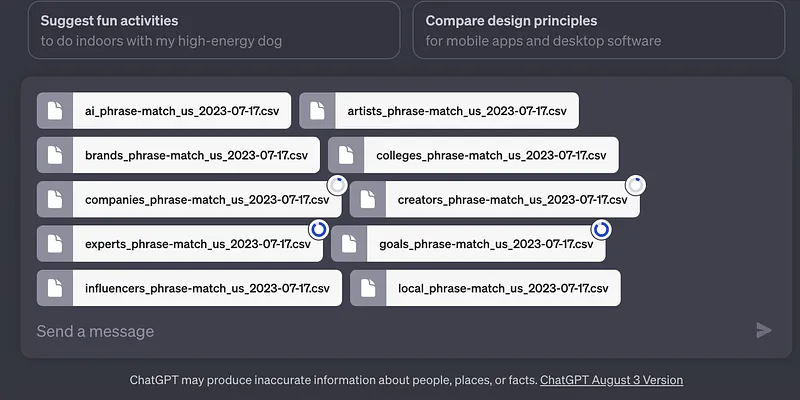Click blue progress spinner on goals_phrase-match file
Image resolution: width=800 pixels, height=400 pixels.
click(602, 230)
